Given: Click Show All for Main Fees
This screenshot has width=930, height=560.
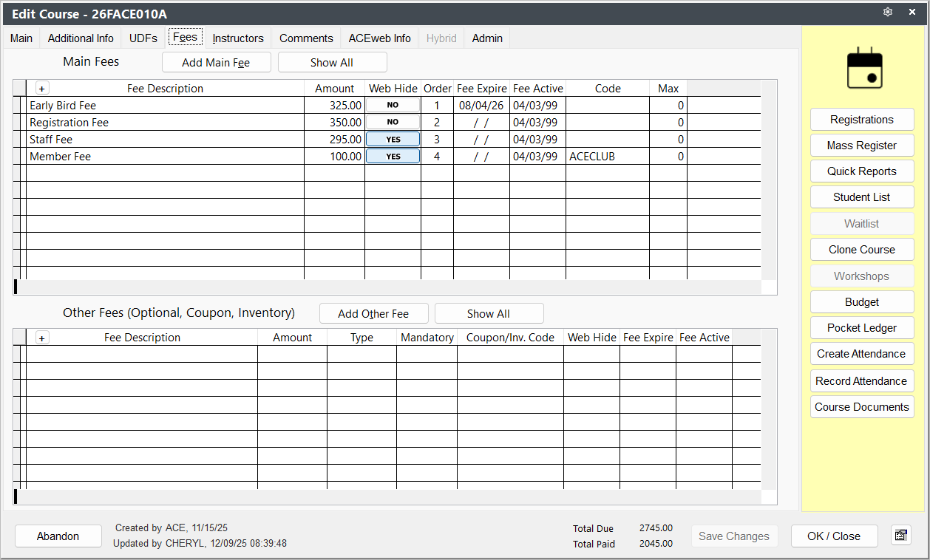Looking at the screenshot, I should pyautogui.click(x=332, y=63).
